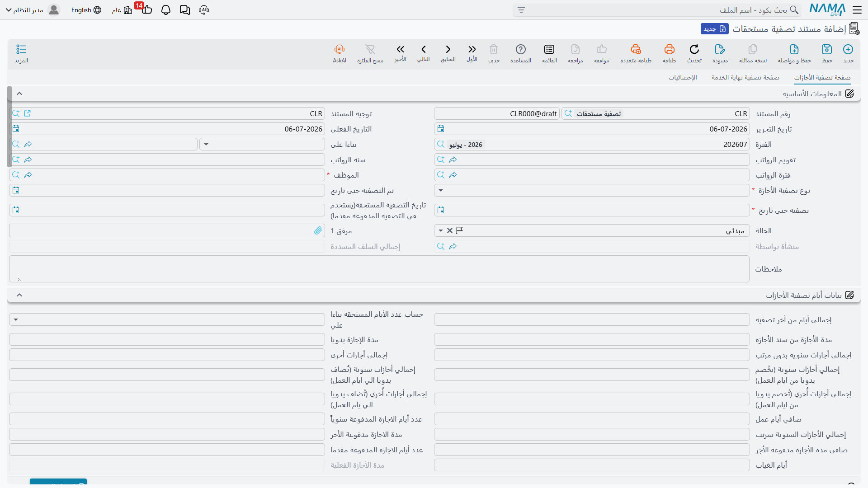Switch to الإحصائيات tab

coord(683,77)
